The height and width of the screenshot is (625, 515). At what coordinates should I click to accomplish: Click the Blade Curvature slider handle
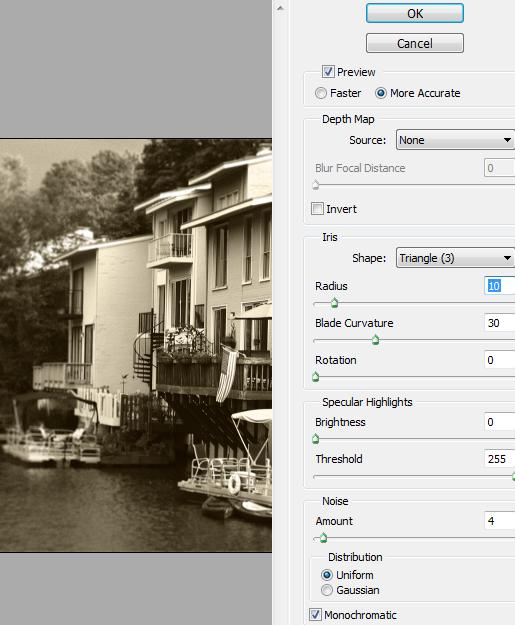pos(375,340)
